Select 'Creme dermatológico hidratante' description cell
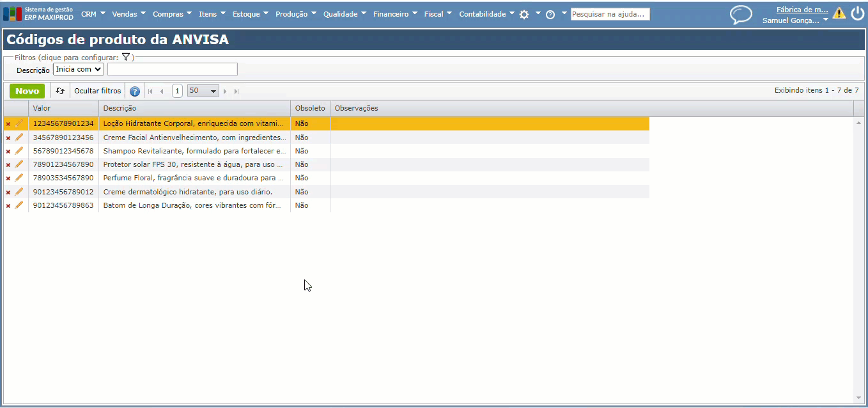 (195, 192)
